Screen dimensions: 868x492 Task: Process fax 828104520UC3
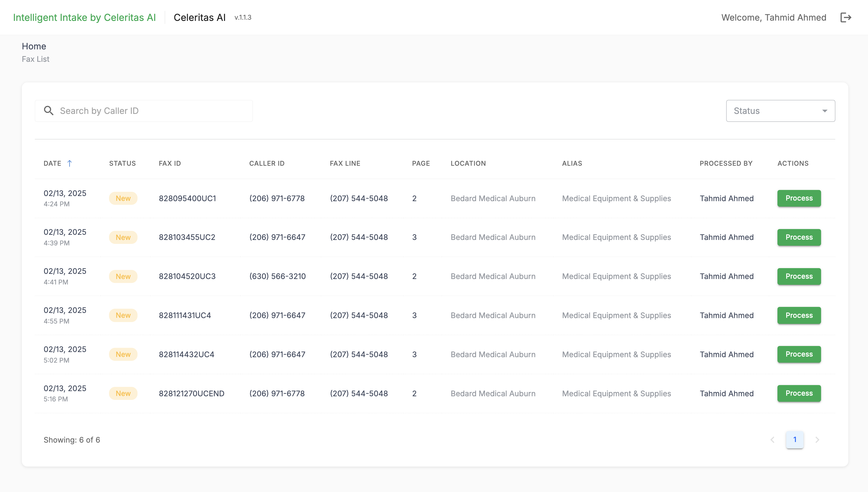pos(799,276)
